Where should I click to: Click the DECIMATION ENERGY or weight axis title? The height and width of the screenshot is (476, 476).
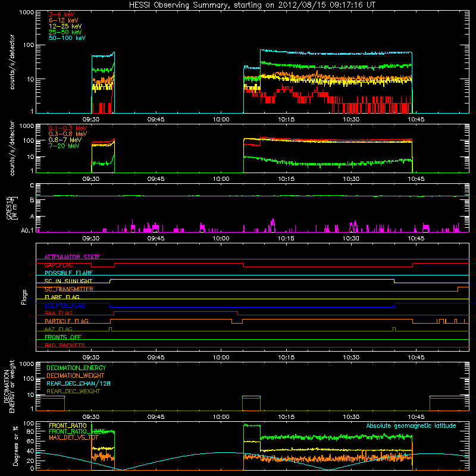pyautogui.click(x=9, y=386)
